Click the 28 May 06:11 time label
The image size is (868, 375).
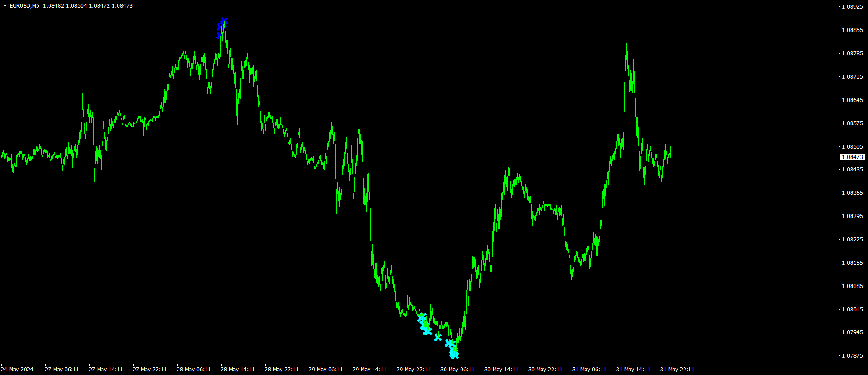[x=194, y=370]
